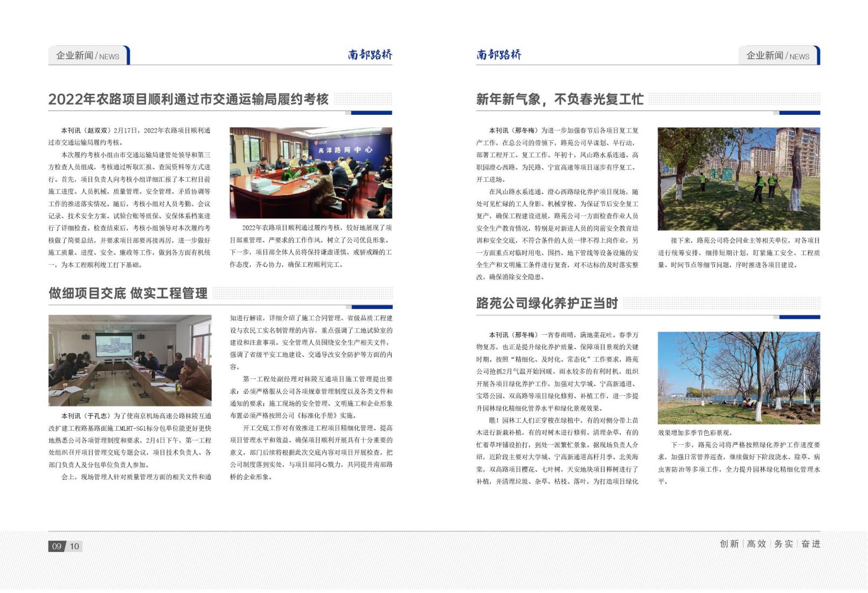
Task: Select headline 路苑公司绿化养护正当时
Action: 547,304
